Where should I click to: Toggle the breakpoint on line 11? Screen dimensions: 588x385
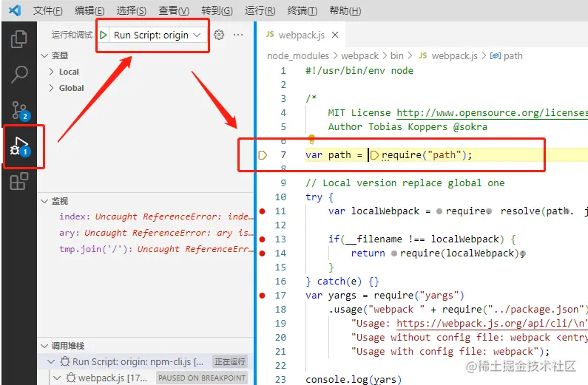click(263, 211)
